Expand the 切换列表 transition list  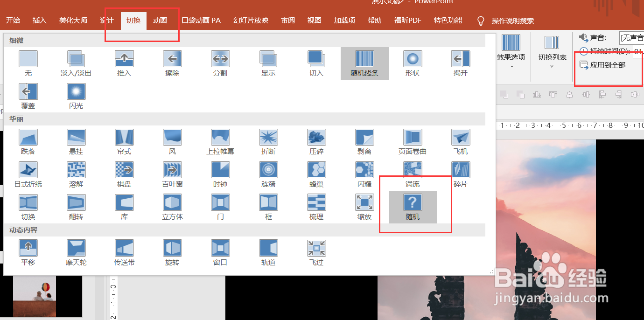click(552, 52)
